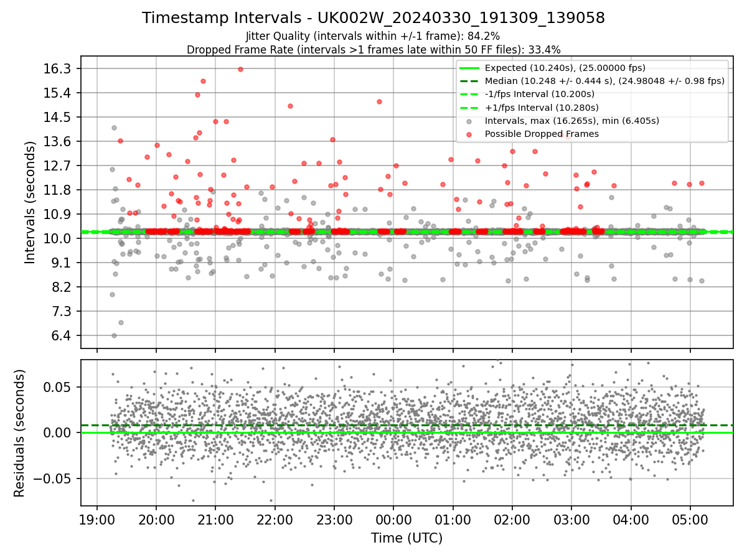Click the 03:00 time tick label
Screen dimensions: 747x560
coord(571,519)
